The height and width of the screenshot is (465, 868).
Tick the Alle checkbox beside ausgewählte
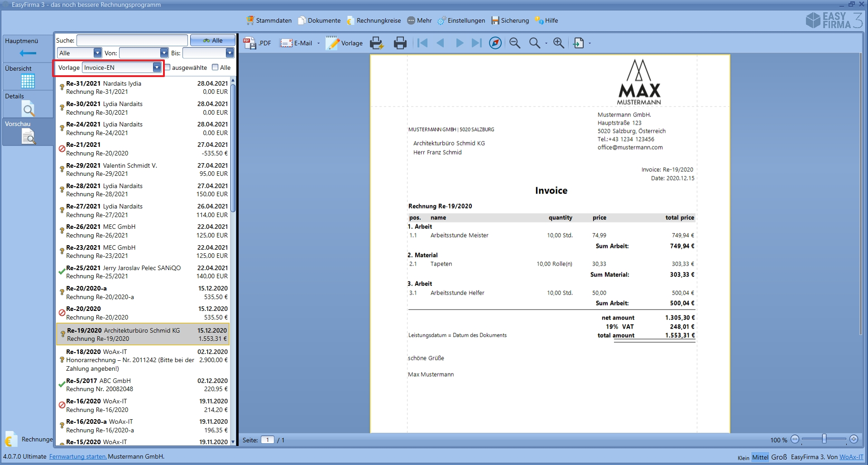215,68
